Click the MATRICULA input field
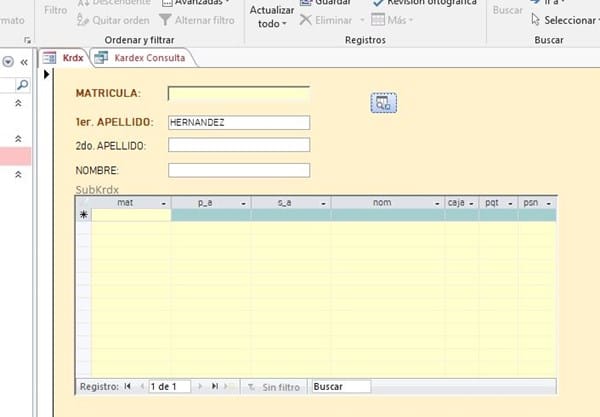 (x=238, y=94)
